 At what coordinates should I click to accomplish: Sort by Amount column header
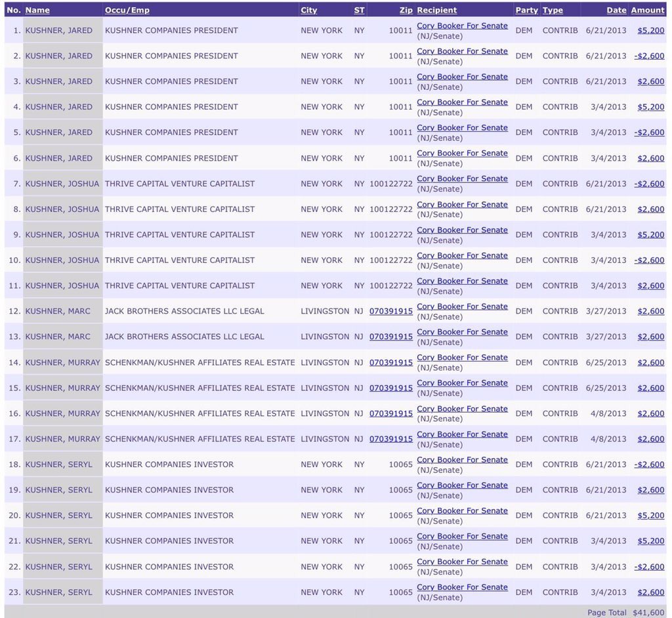pos(648,10)
